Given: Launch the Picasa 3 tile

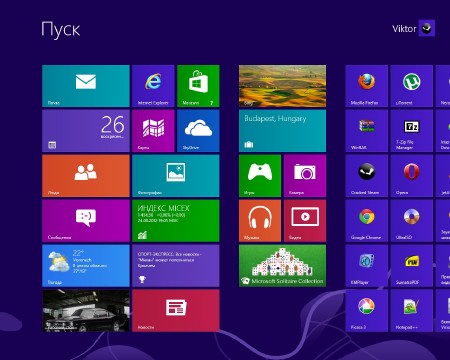Looking at the screenshot, I should pyautogui.click(x=367, y=310).
